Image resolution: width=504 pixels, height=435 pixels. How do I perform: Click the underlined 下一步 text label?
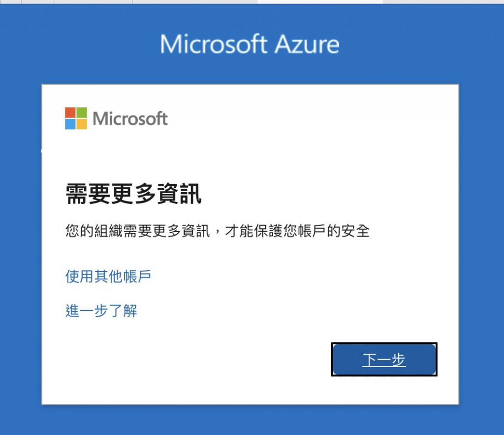click(384, 360)
